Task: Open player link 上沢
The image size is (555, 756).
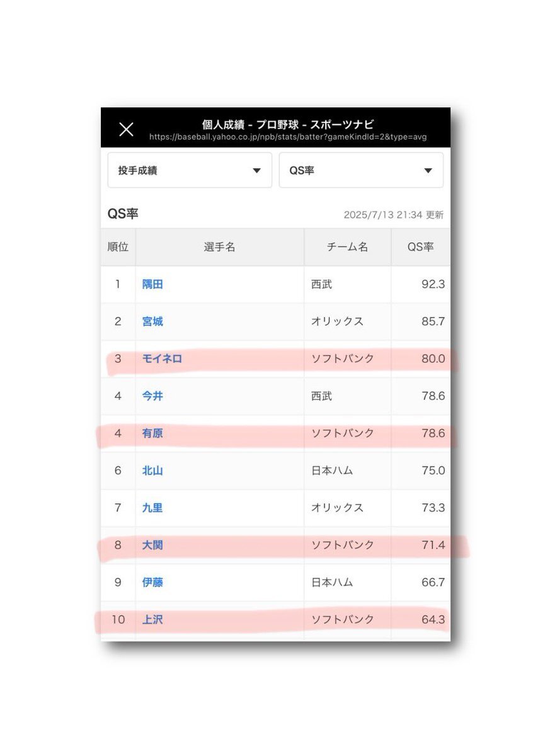Action: pyautogui.click(x=152, y=619)
